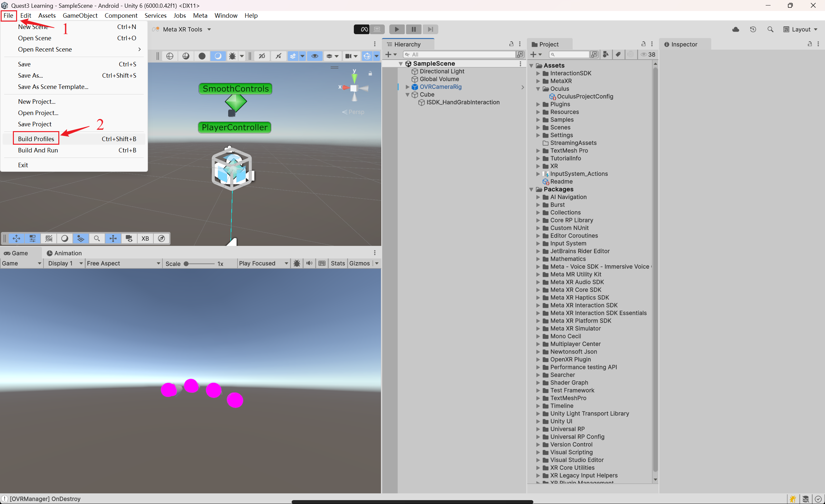This screenshot has height=504, width=825.
Task: Open the GameObject menu
Action: (x=80, y=15)
